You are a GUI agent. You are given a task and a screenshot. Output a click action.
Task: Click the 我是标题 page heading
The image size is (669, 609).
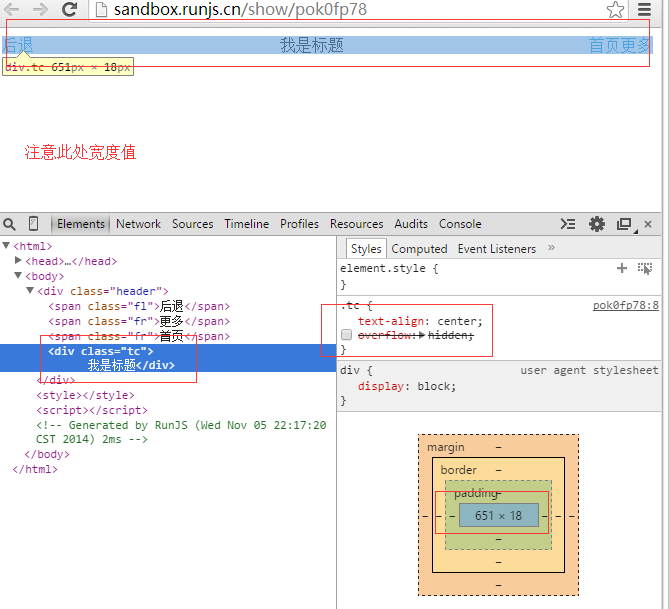[x=312, y=45]
